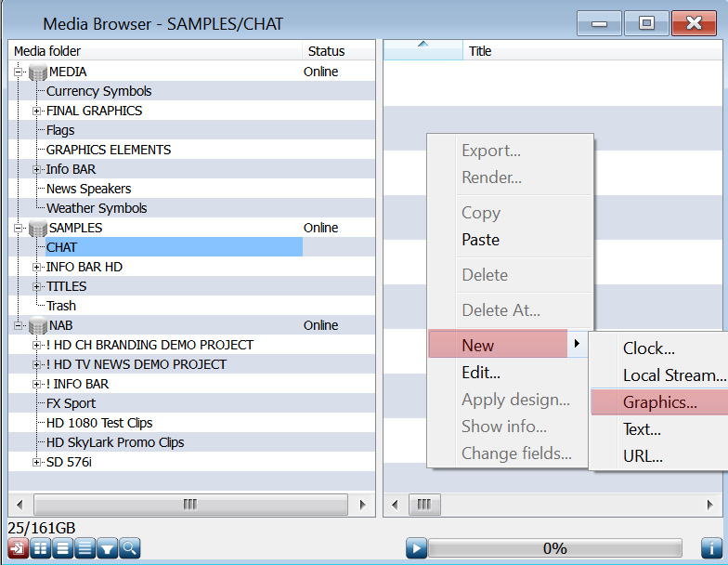The height and width of the screenshot is (565, 728).
Task: Click the Render... menu entry
Action: pos(511,177)
